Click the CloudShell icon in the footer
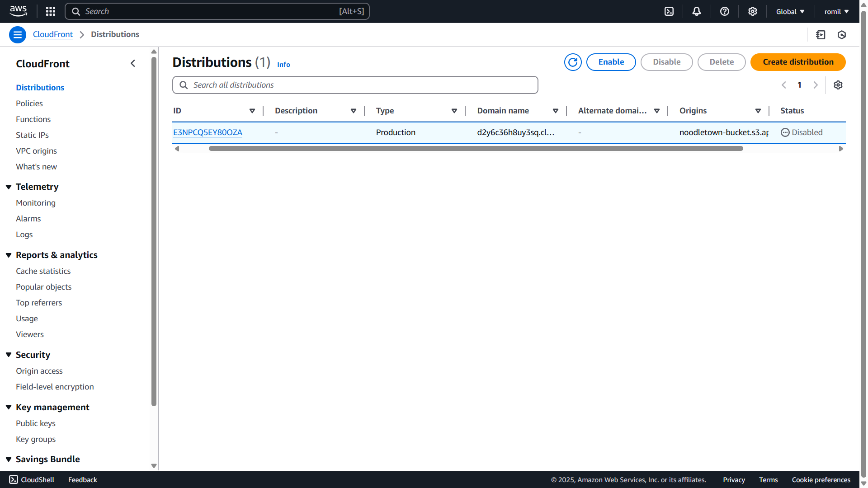868x488 pixels. click(14, 479)
